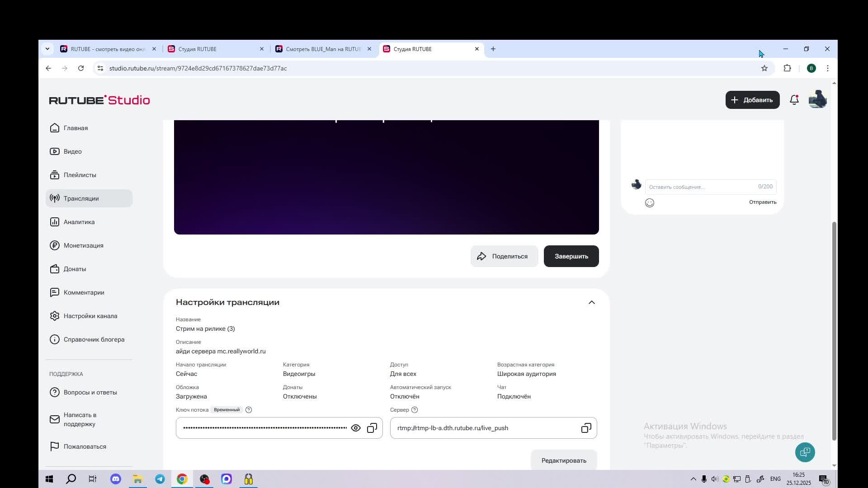Collapse the Настройки трансляции section

pos(591,302)
